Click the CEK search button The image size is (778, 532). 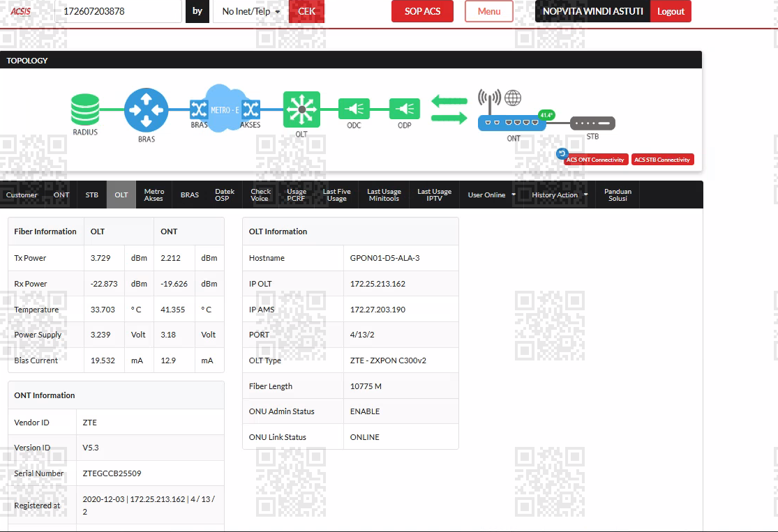click(306, 11)
